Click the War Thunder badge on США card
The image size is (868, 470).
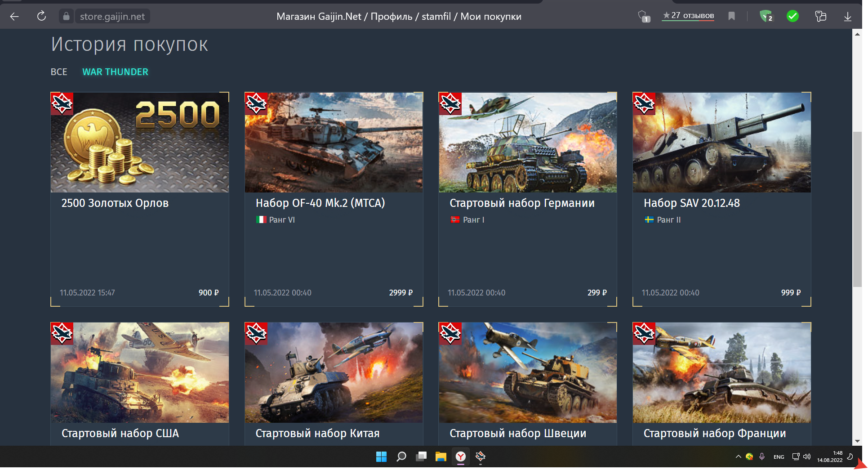tap(62, 334)
